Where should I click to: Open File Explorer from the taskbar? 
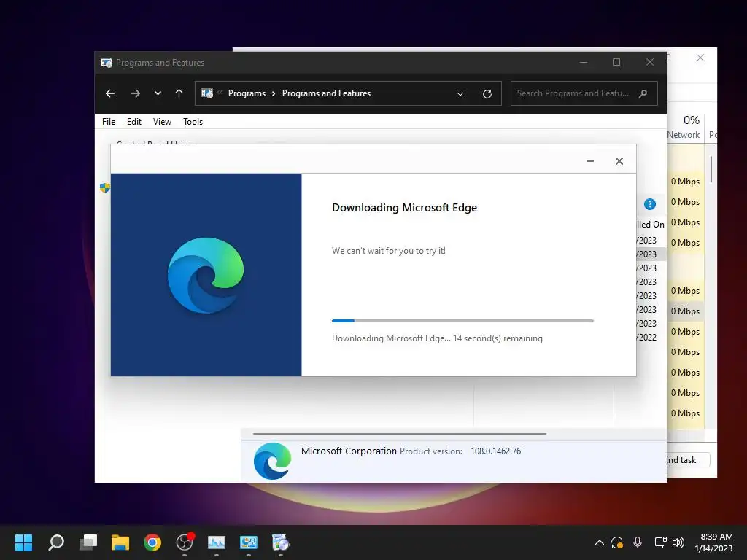[x=120, y=542]
